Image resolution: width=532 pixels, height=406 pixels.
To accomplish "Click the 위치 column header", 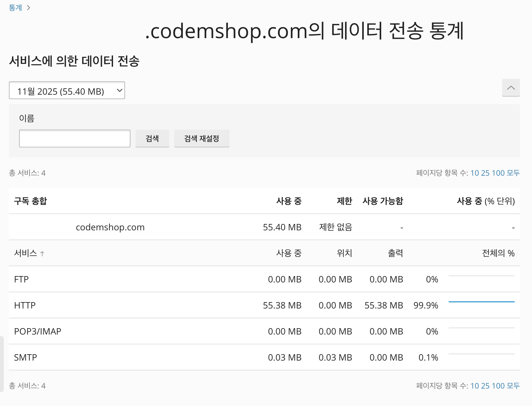I will 344,253.
